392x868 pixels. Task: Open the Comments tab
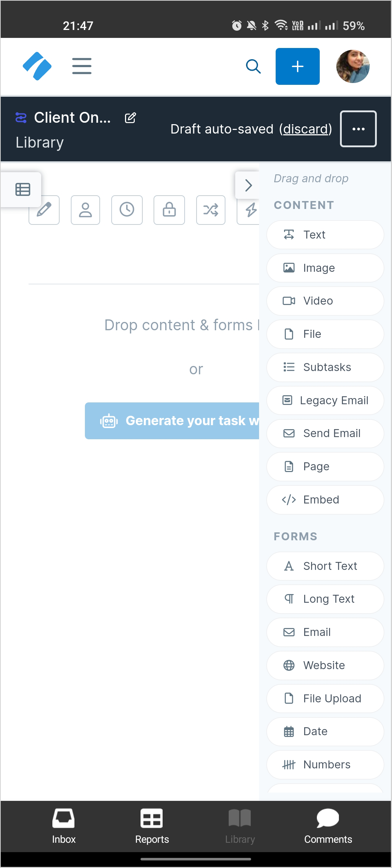pos(328,826)
